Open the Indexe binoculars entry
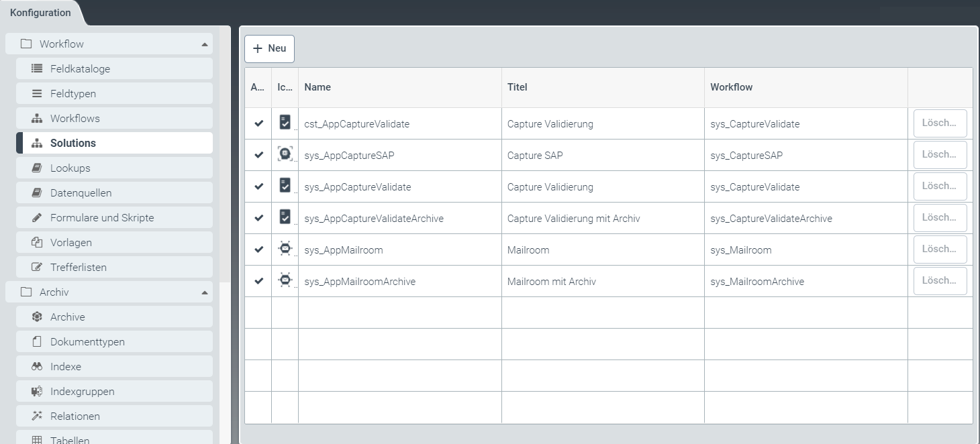The width and height of the screenshot is (980, 444). pos(66,366)
